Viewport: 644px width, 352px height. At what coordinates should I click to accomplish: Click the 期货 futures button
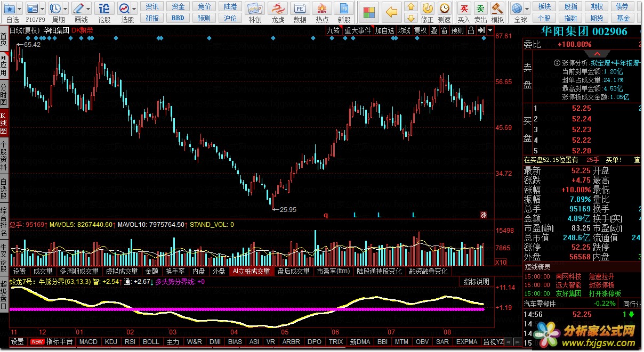coord(597,18)
